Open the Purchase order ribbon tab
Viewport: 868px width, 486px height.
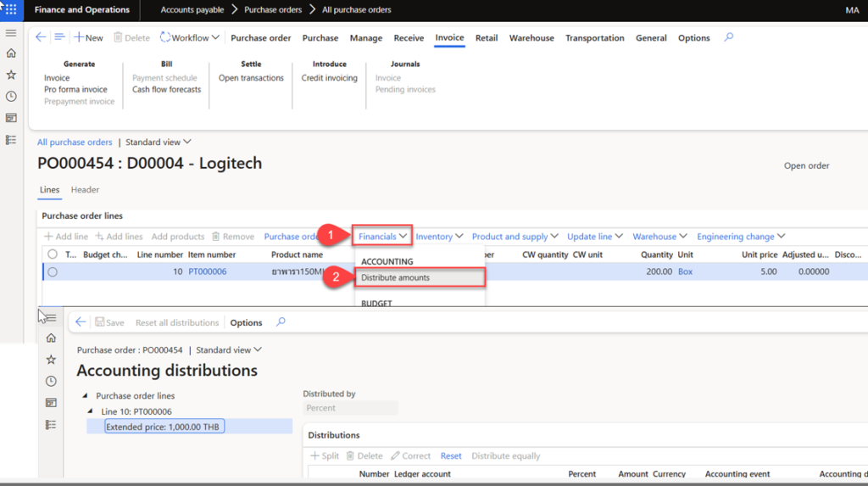(x=261, y=37)
